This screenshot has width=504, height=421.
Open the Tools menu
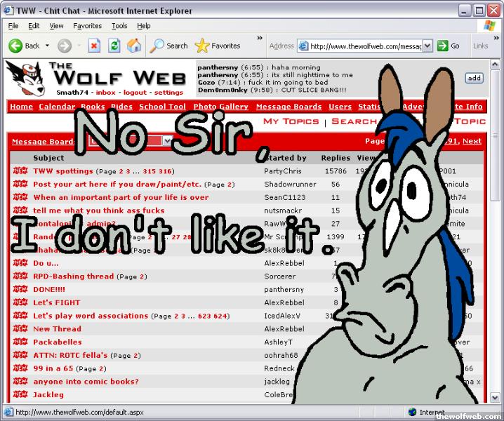pos(119,26)
